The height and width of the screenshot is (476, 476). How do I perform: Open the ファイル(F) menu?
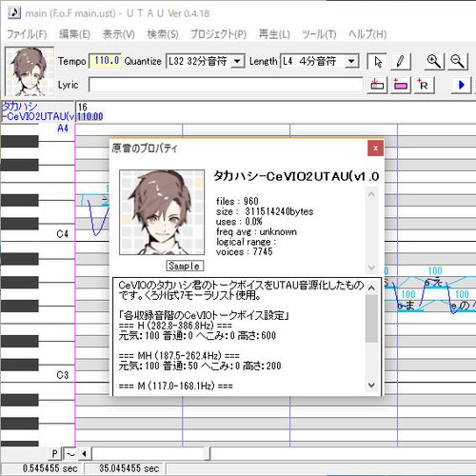click(27, 34)
